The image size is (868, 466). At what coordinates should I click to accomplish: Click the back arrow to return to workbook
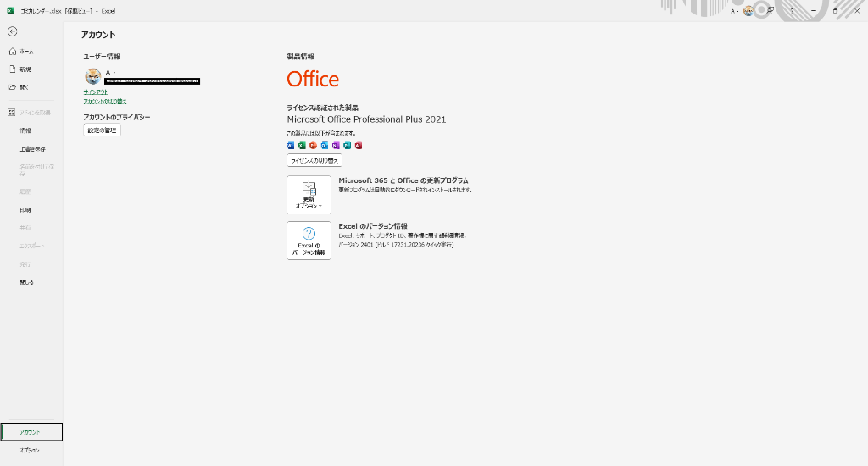click(12, 31)
